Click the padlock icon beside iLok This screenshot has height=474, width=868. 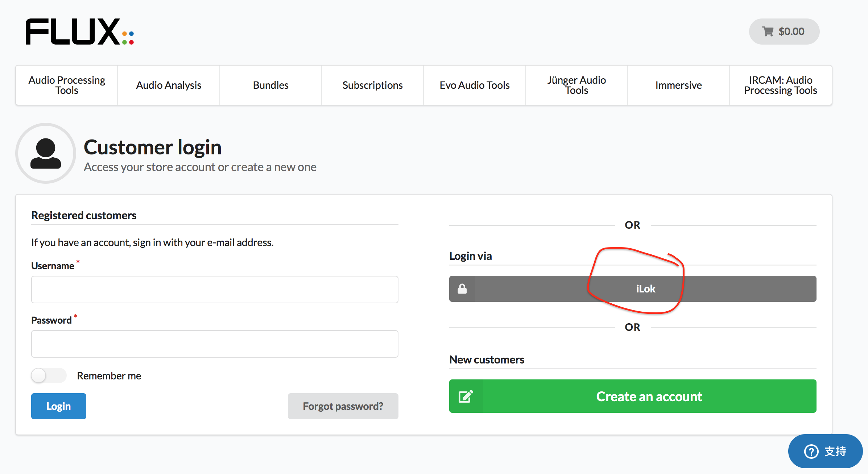462,289
